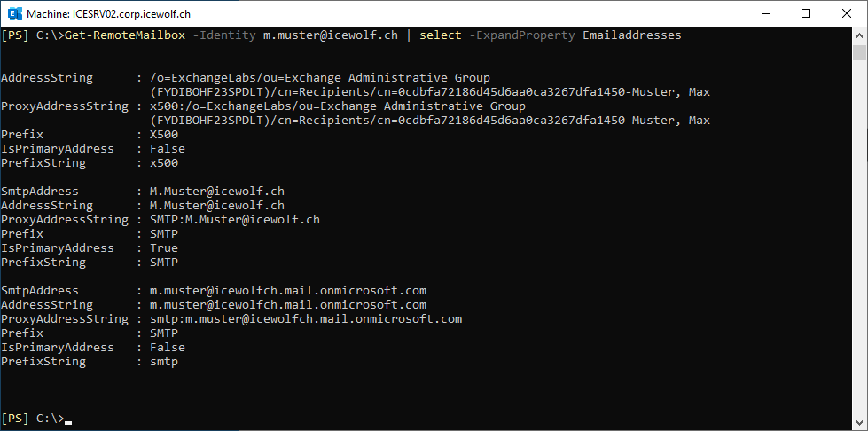
Task: Minimize the ICESRV02 shell window
Action: pyautogui.click(x=766, y=14)
